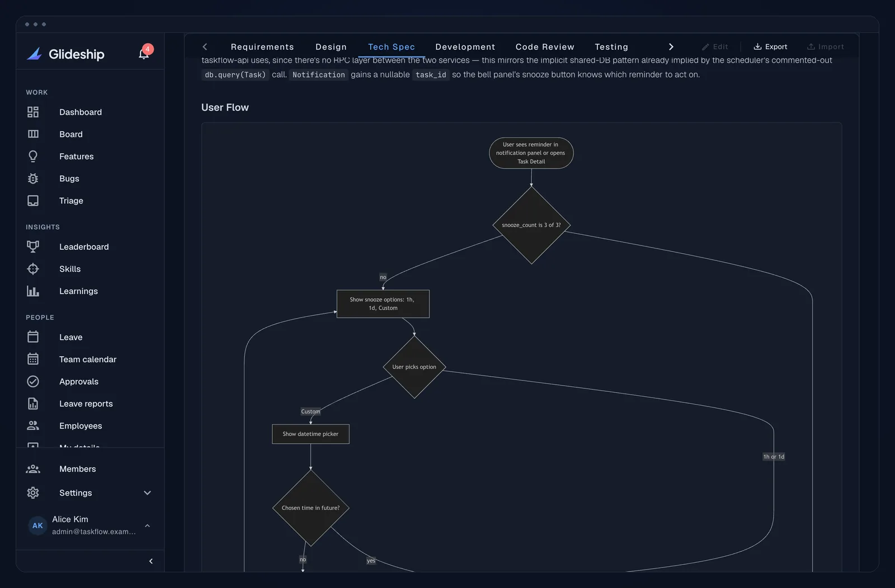This screenshot has width=895, height=588.
Task: Click the 'Show datetime picker' flowchart box
Action: 310,434
